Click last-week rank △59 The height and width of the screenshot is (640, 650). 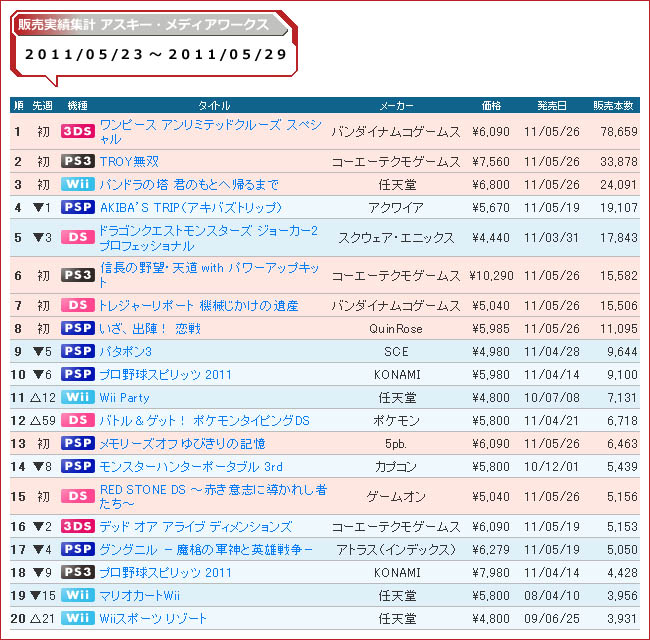[x=43, y=421]
